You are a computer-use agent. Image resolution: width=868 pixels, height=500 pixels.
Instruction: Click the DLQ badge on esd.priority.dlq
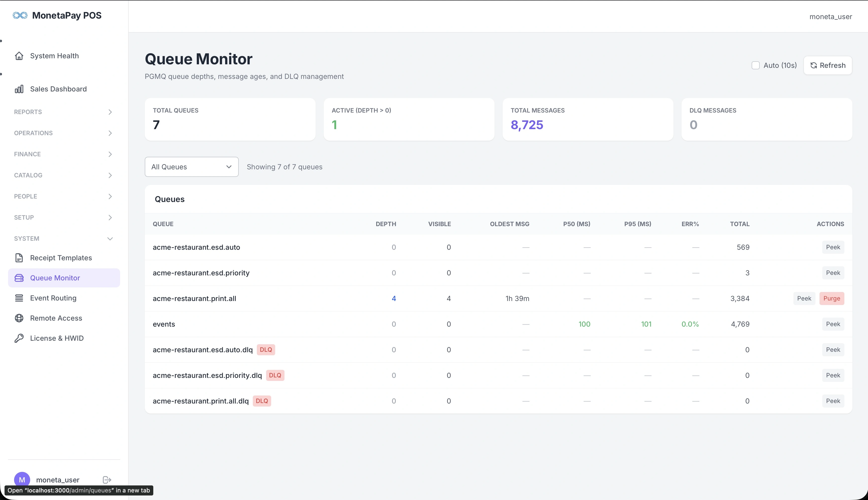pyautogui.click(x=275, y=375)
